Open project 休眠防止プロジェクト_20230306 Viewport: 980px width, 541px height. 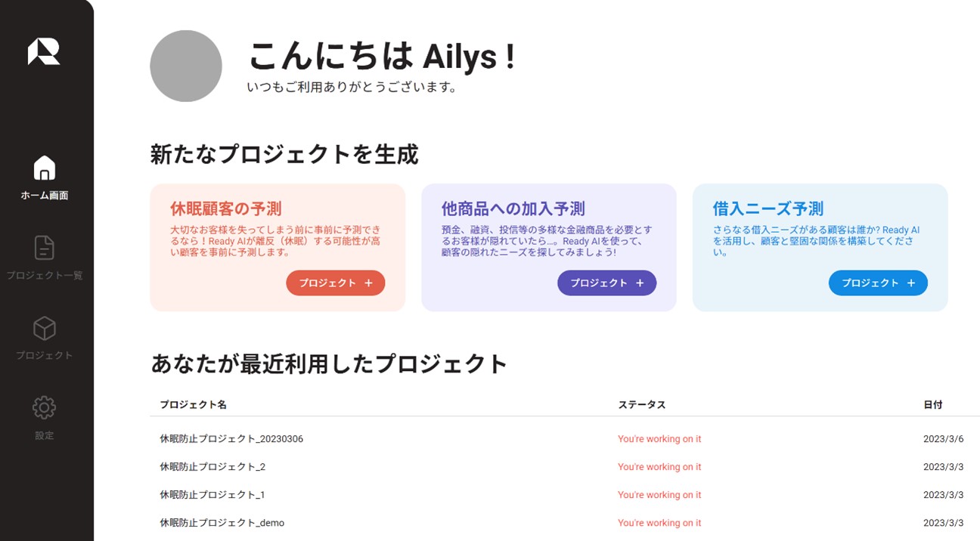[x=231, y=439]
